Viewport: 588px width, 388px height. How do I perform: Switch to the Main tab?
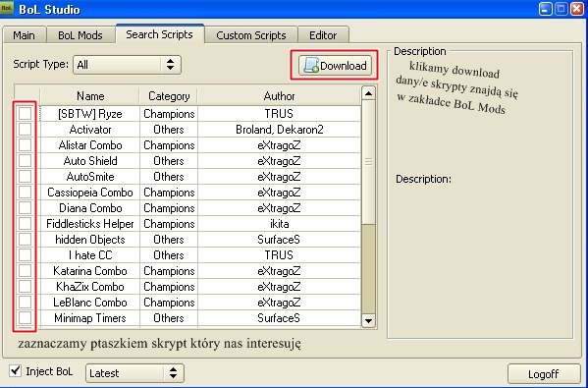pyautogui.click(x=24, y=35)
